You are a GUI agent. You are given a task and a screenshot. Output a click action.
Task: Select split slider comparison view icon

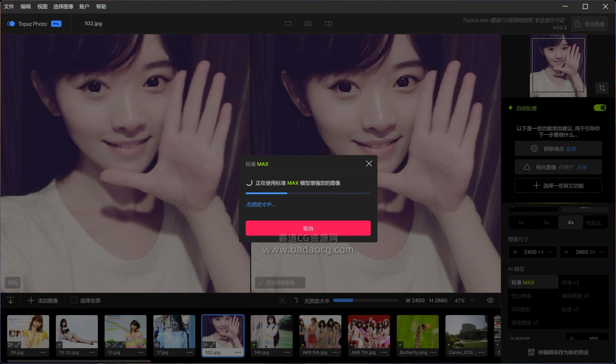(328, 24)
